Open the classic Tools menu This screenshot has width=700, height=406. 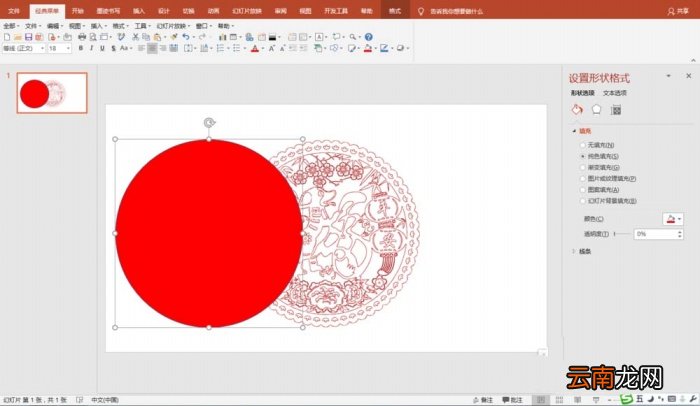(x=142, y=26)
